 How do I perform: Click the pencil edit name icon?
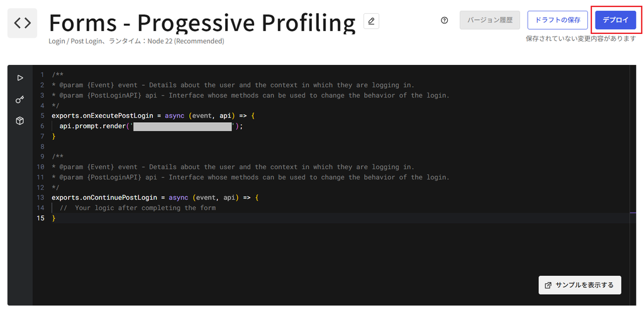coord(371,21)
